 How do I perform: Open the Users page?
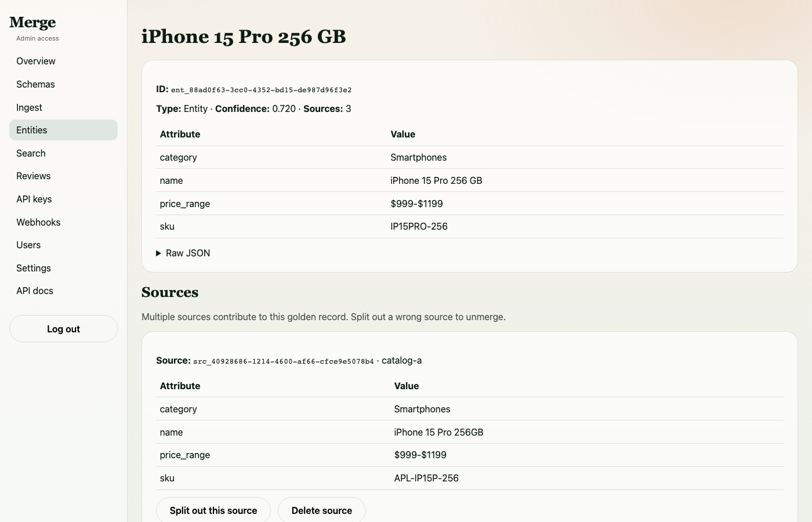[63, 245]
